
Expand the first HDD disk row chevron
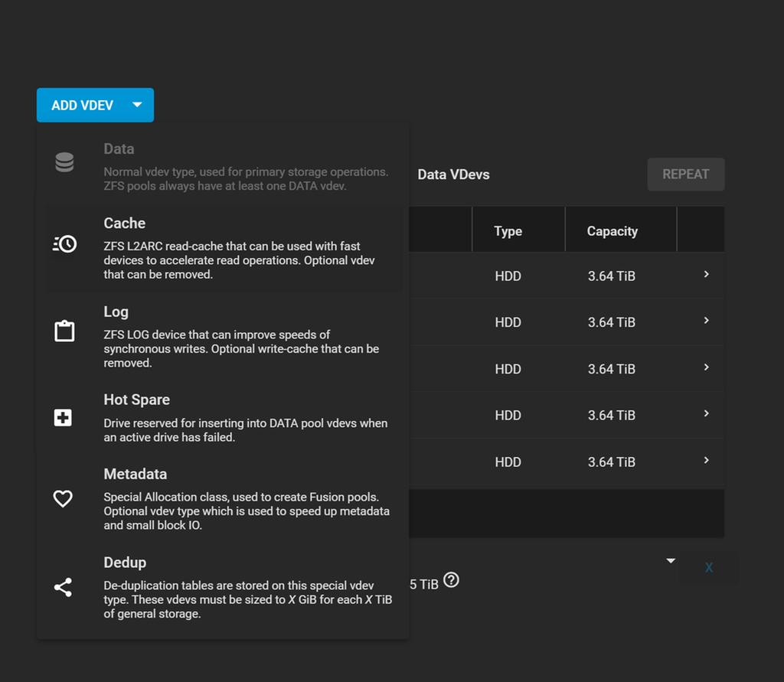coord(705,276)
